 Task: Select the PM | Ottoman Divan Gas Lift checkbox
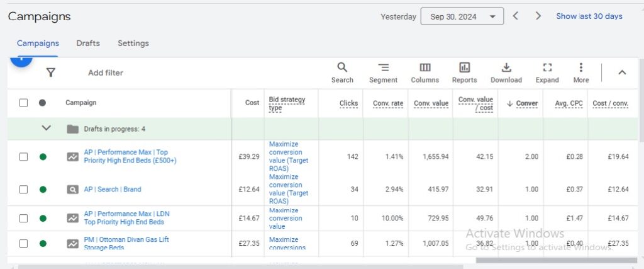coord(23,243)
